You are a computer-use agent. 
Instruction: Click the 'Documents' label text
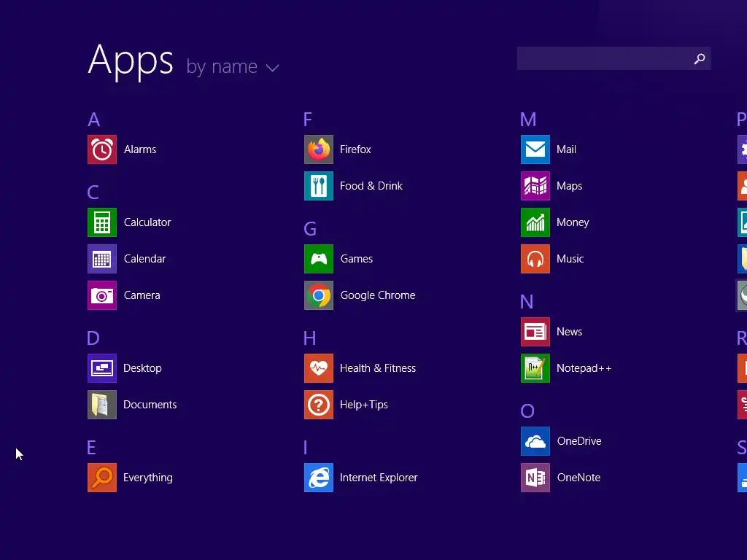[150, 405]
